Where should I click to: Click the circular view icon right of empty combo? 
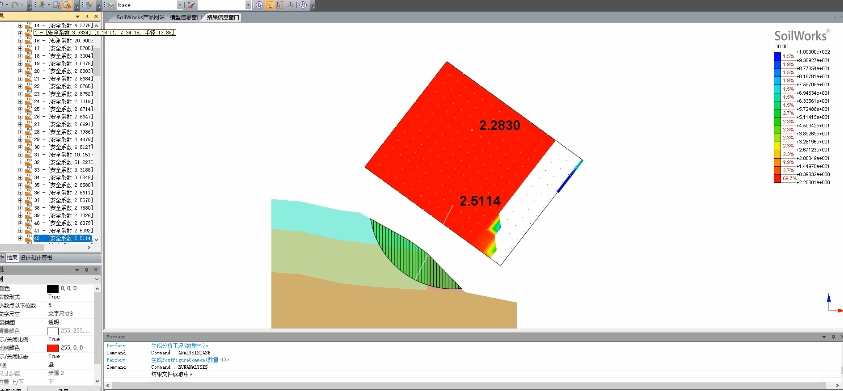coord(259,5)
